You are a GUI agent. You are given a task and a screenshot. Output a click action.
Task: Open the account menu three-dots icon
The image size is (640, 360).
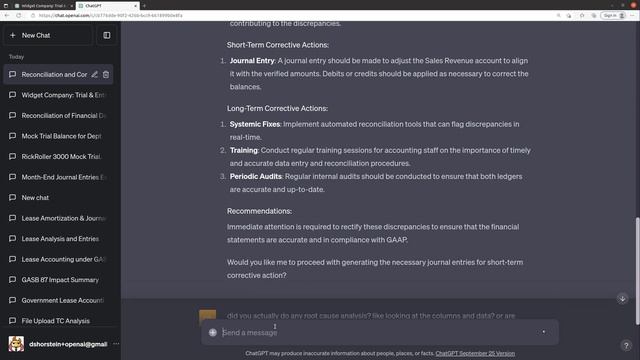tap(116, 344)
